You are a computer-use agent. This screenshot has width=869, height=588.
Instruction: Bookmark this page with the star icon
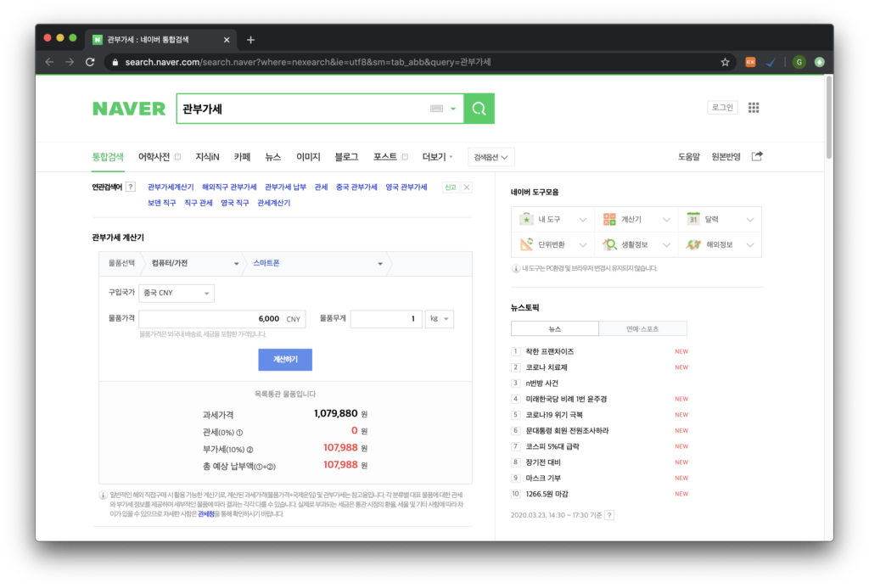point(725,62)
